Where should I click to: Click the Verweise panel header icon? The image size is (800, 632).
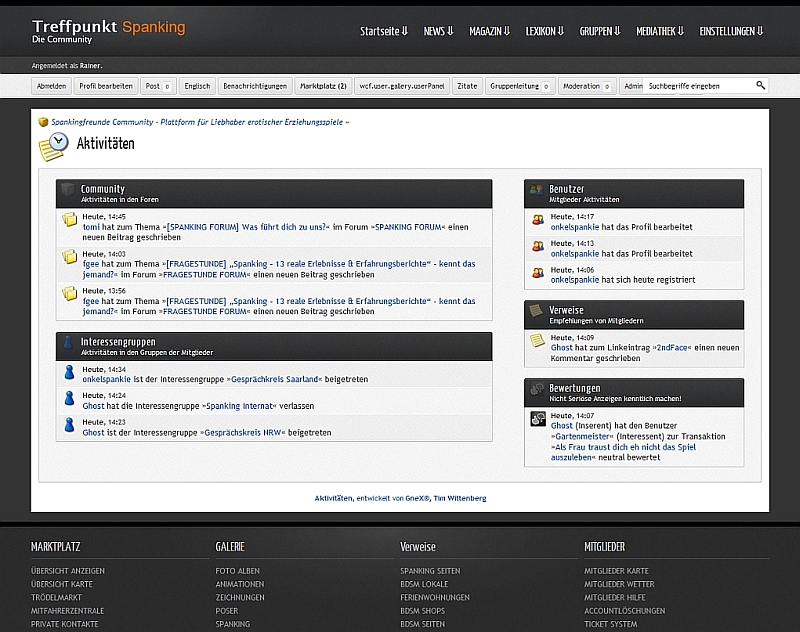tap(537, 311)
